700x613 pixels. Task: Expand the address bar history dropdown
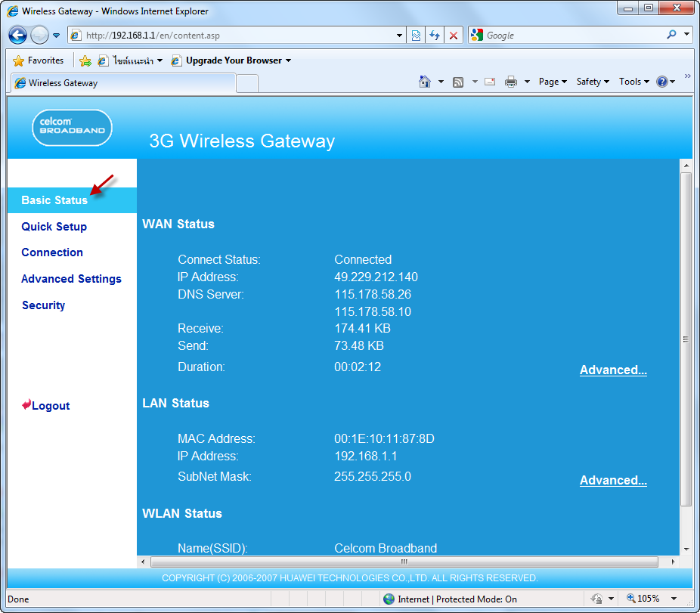tap(400, 36)
